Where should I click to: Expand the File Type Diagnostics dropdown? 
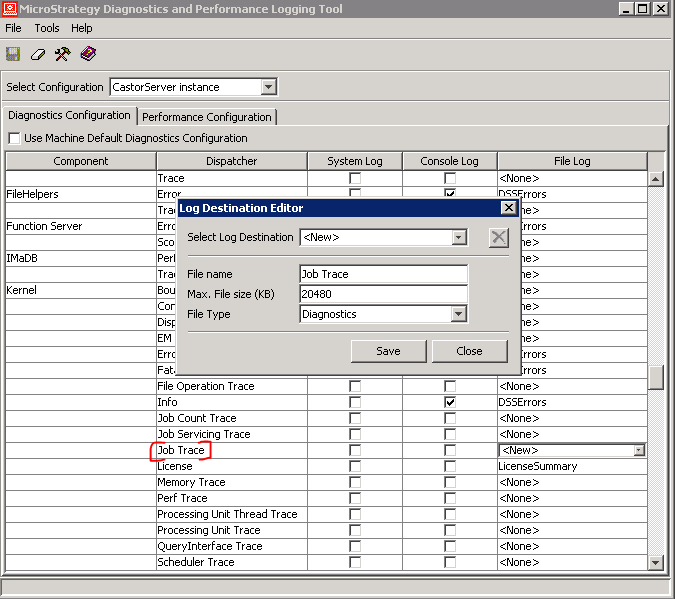pos(459,314)
